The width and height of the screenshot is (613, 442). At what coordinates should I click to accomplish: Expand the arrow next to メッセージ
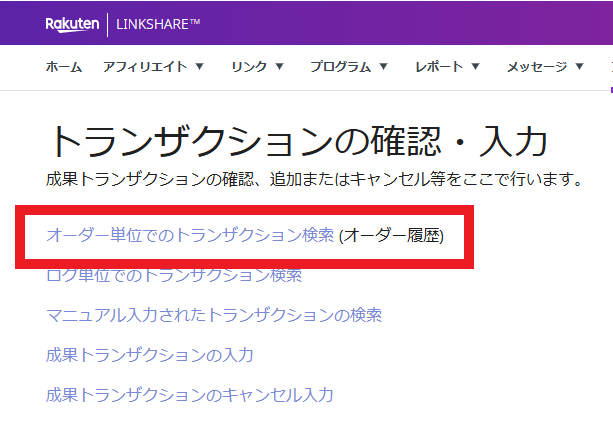[579, 67]
